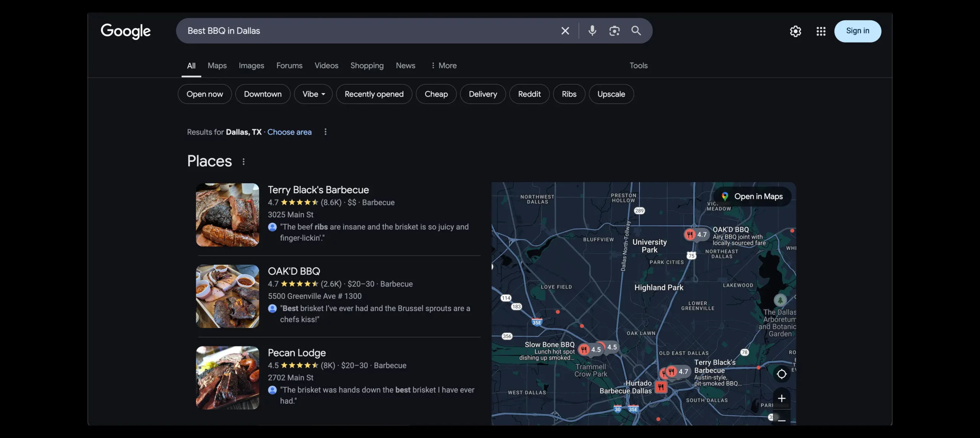
Task: Toggle the Ribs filter chip
Action: 569,94
